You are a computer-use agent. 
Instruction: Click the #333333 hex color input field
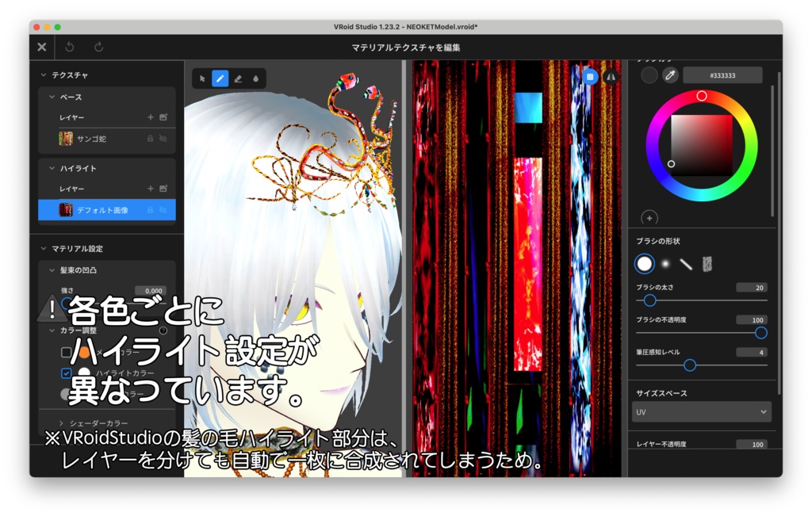(x=722, y=75)
